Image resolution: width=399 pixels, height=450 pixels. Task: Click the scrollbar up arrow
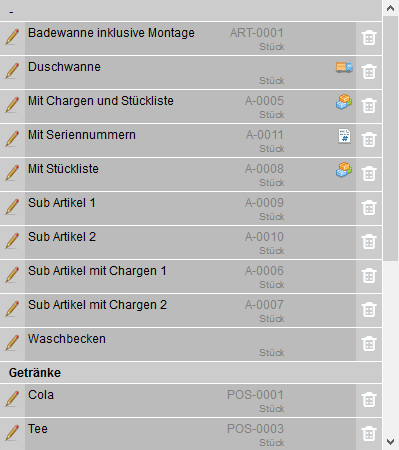point(390,8)
